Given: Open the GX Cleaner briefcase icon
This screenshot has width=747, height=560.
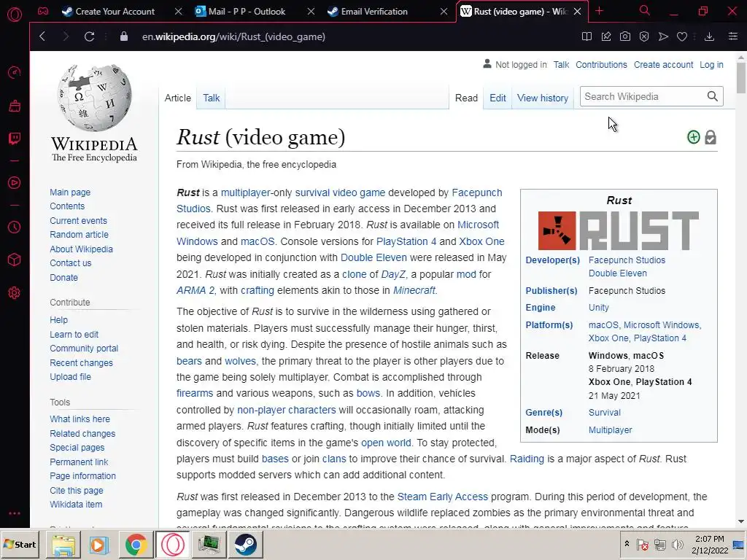Looking at the screenshot, I should pos(15,106).
